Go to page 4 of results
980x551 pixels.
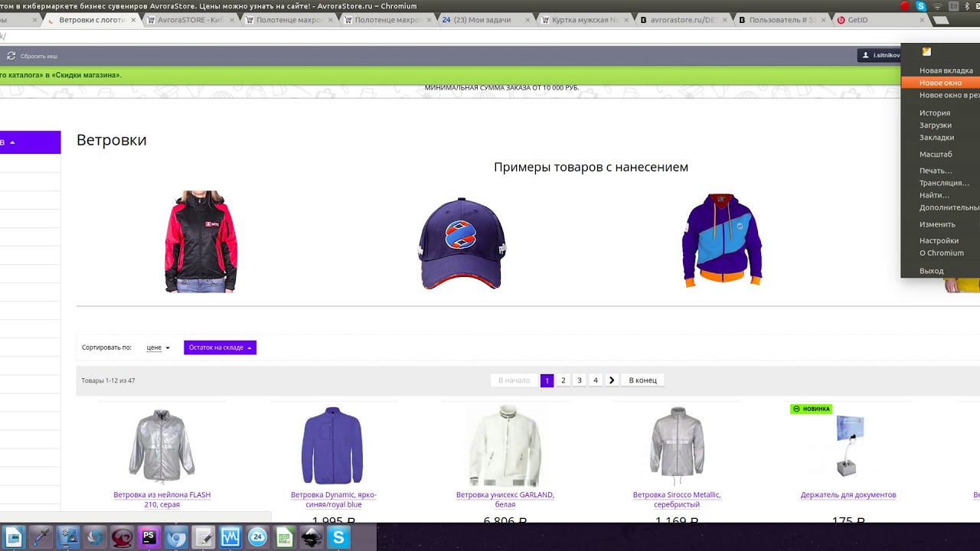596,380
